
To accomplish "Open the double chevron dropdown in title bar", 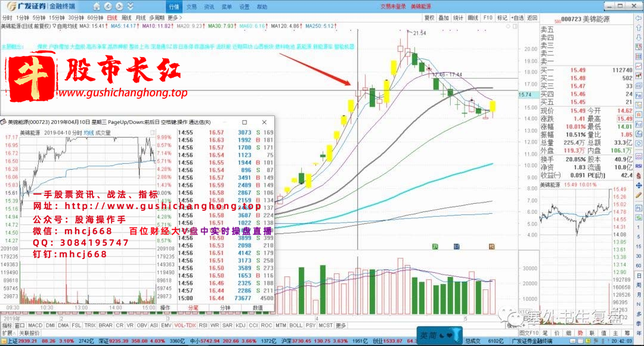I will (130, 6).
